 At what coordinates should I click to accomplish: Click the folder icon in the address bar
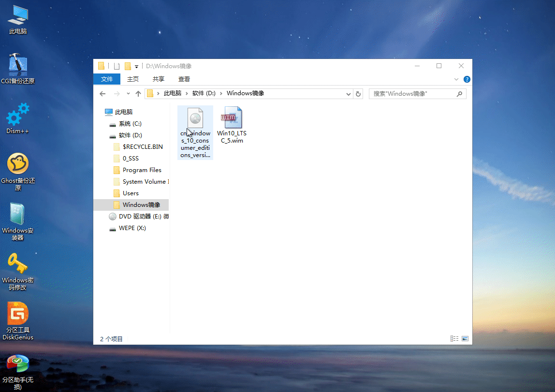pyautogui.click(x=150, y=93)
